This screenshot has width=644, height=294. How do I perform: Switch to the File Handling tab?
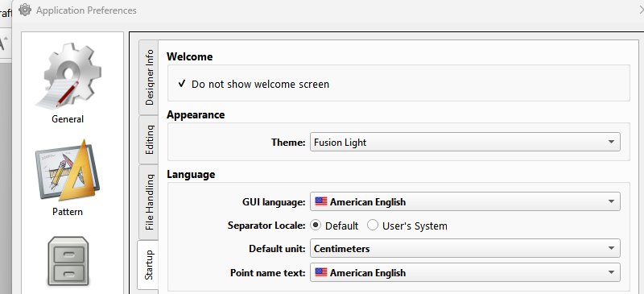click(x=149, y=202)
